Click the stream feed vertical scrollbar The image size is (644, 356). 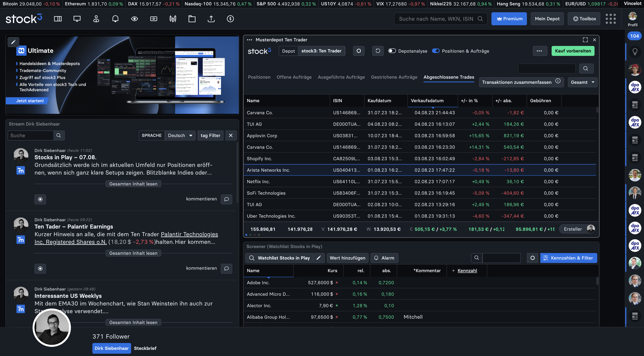(237, 172)
